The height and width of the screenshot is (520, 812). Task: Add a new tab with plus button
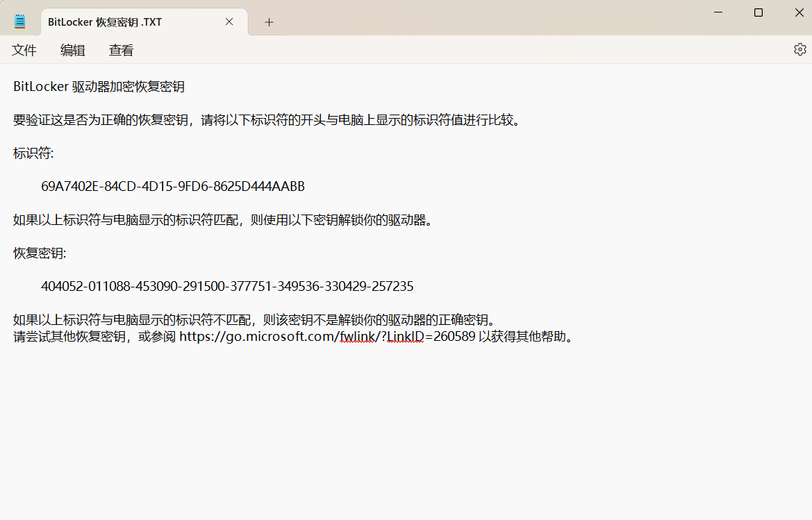(269, 22)
